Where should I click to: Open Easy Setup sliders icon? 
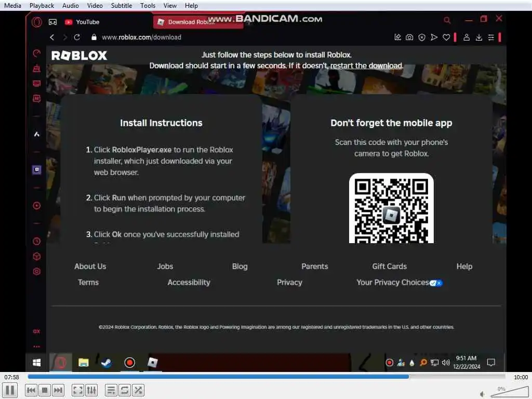pos(491,37)
